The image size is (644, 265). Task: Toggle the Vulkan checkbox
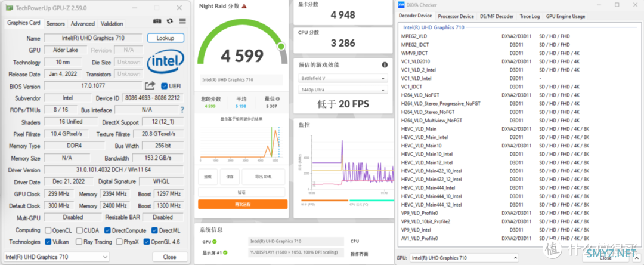click(48, 242)
